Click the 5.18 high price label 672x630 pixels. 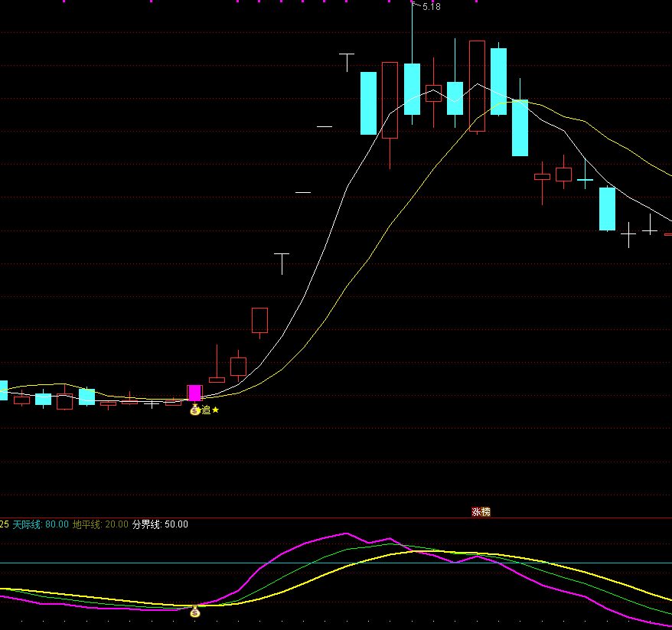coord(431,7)
